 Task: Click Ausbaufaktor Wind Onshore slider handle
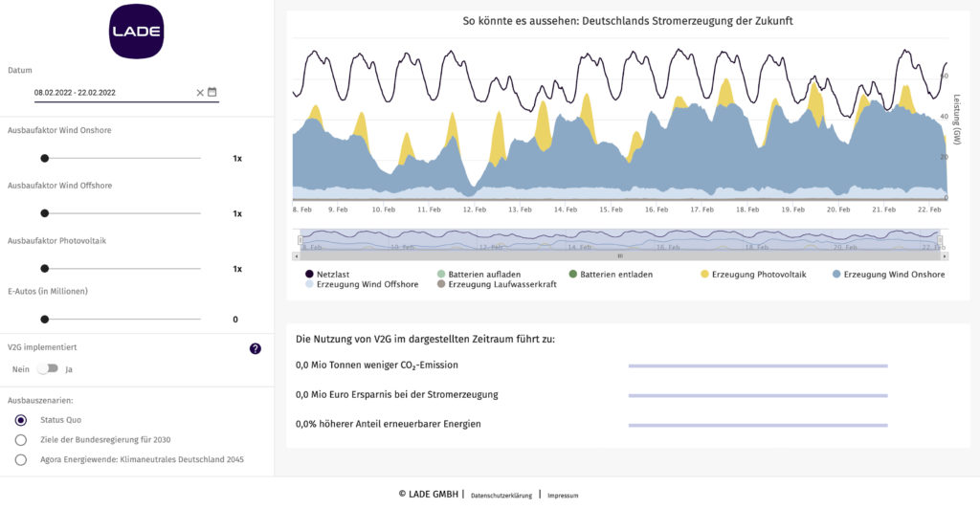tap(44, 158)
